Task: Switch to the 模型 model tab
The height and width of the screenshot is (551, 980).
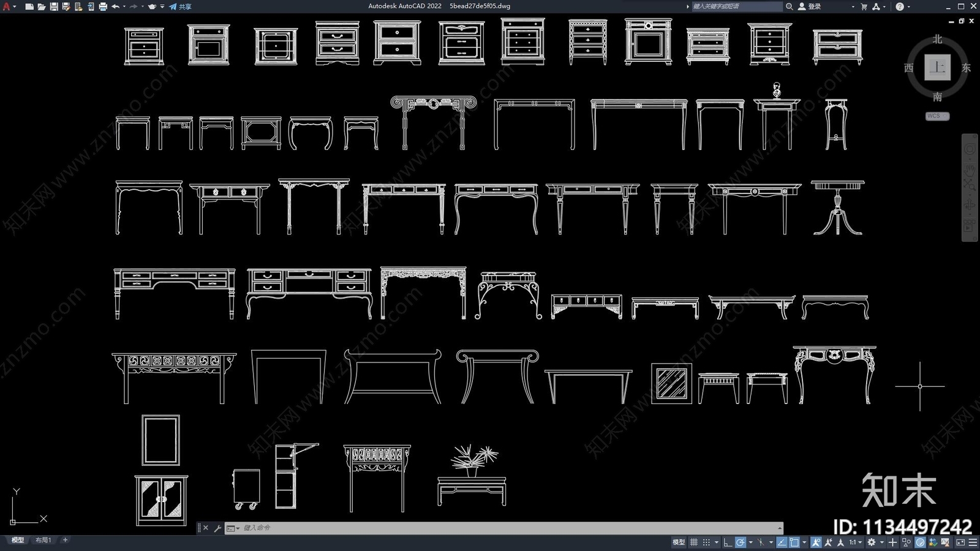Action: [18, 540]
